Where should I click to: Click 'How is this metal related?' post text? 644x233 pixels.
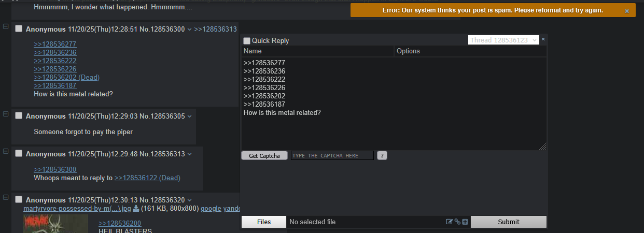point(73,94)
